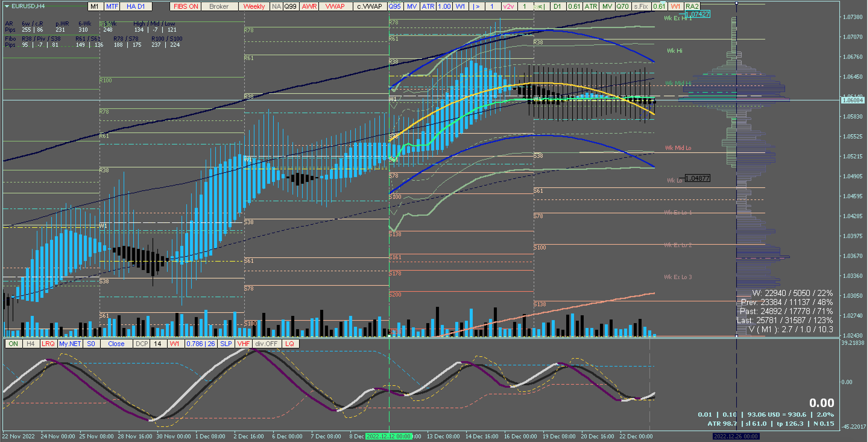Select the LRQ button in oscillator panel
Image resolution: width=868 pixels, height=442 pixels.
pyautogui.click(x=48, y=344)
